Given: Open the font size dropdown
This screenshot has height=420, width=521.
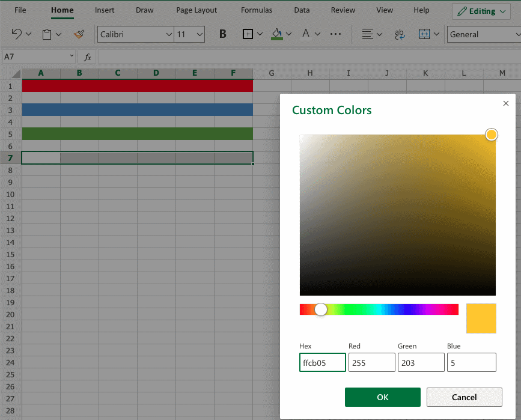Looking at the screenshot, I should point(200,34).
